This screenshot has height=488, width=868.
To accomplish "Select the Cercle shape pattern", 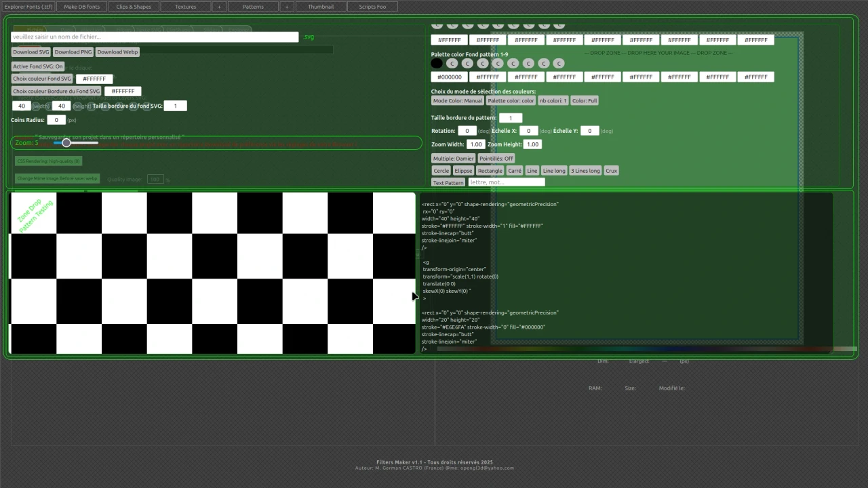I will coord(441,170).
